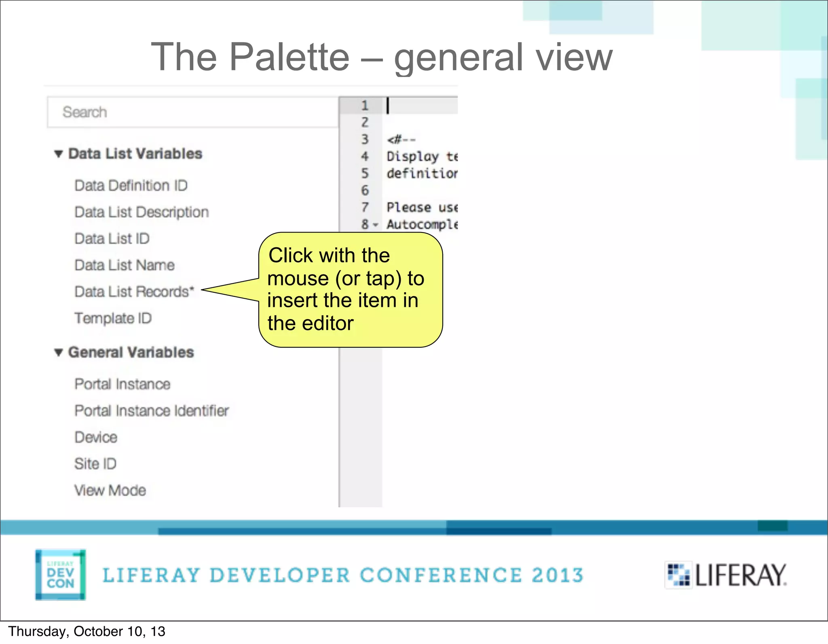The image size is (828, 644).
Task: Insert Portal Instance Identifier variable
Action: (x=152, y=411)
